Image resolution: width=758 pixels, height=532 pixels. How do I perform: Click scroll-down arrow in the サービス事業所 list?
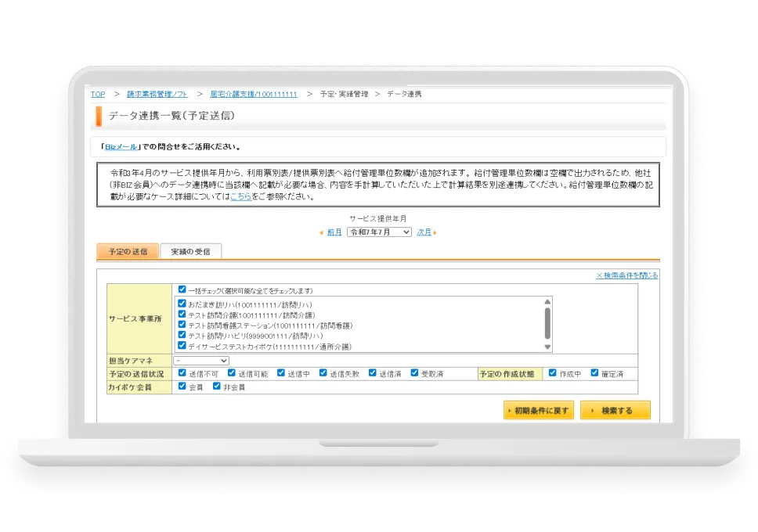(x=547, y=347)
